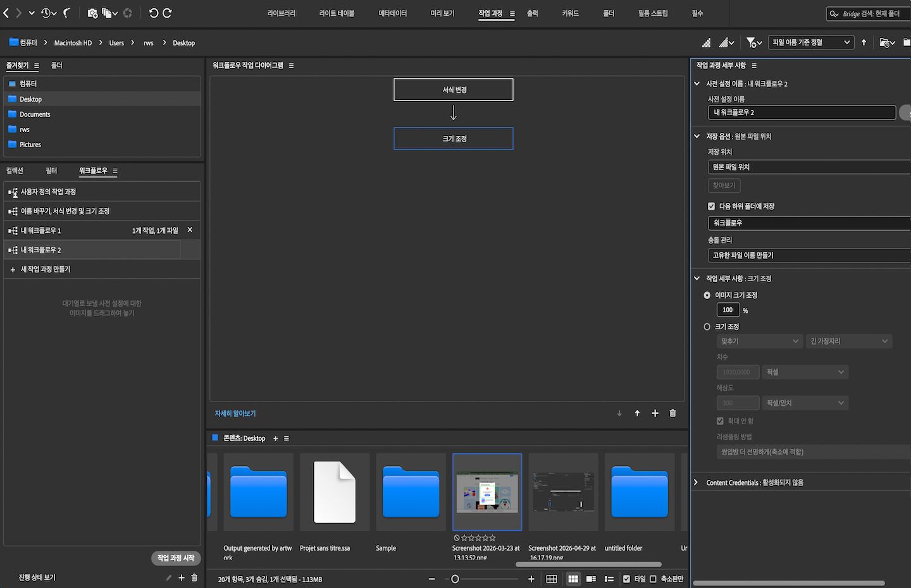The width and height of the screenshot is (911, 588).
Task: Open recent folders icon with clock
Action: [887, 42]
